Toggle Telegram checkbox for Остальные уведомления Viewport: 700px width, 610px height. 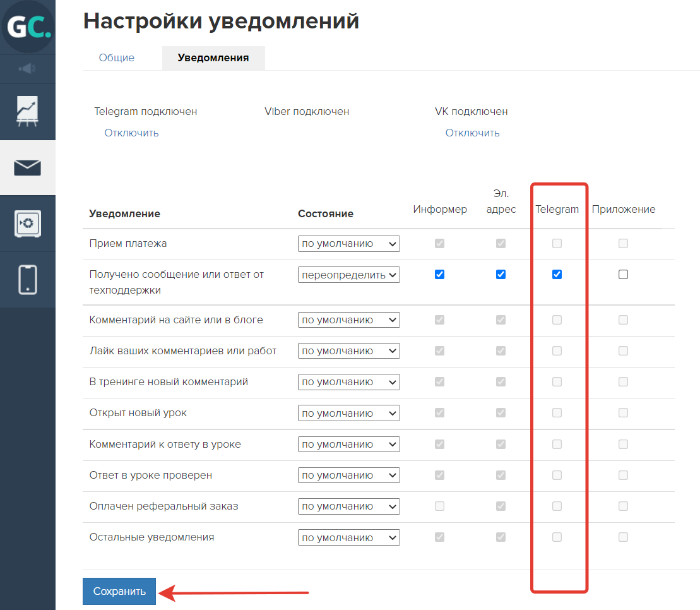(557, 537)
